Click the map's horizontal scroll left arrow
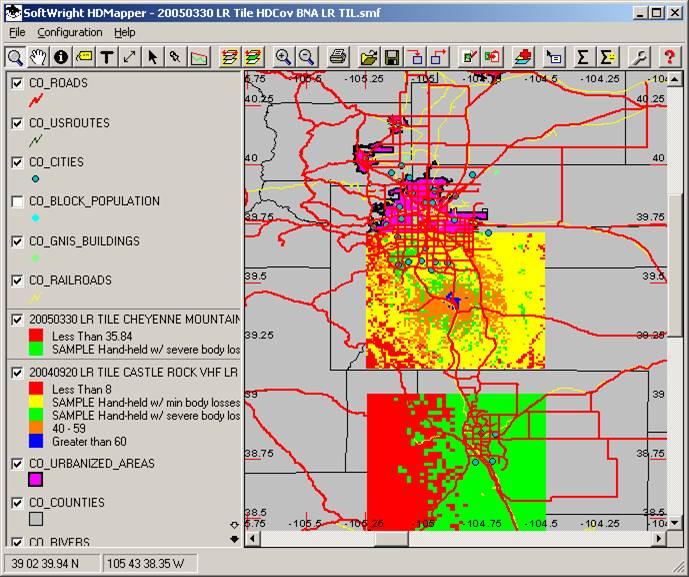This screenshot has width=689, height=577. coord(252,538)
